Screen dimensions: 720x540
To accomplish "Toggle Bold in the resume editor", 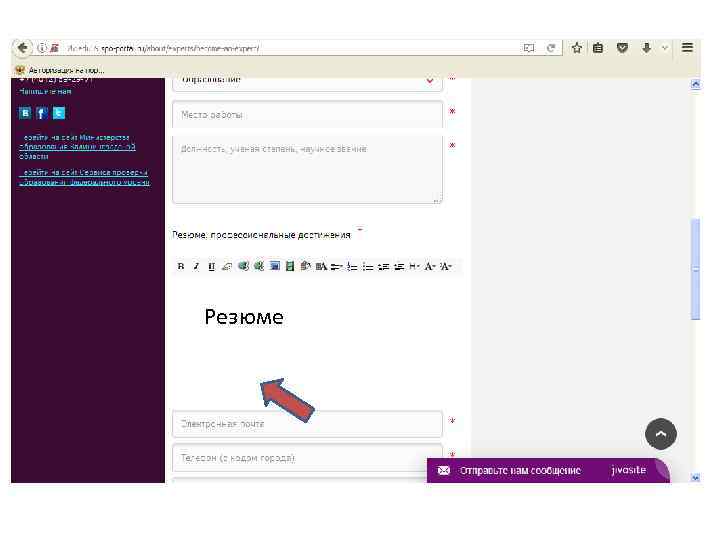I will 181,266.
